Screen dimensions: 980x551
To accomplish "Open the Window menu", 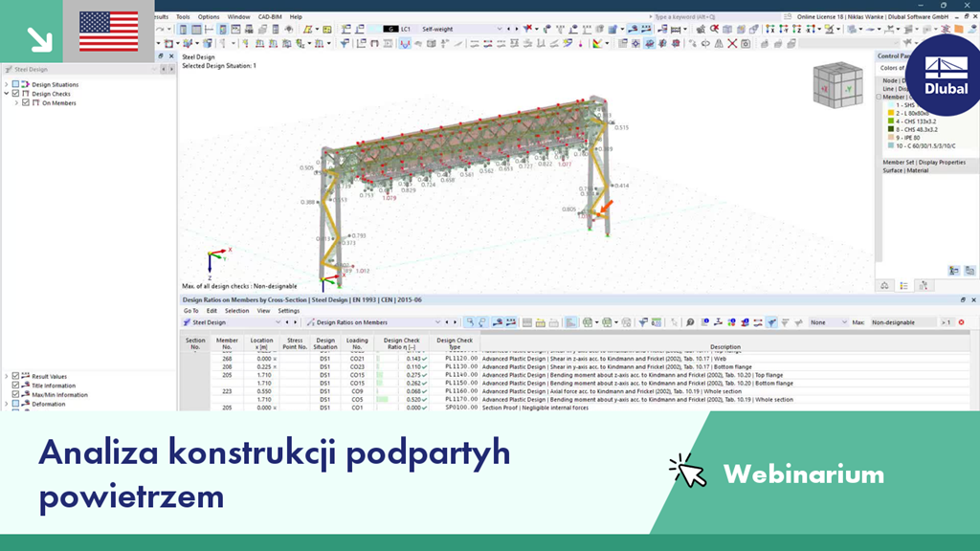I will [238, 17].
